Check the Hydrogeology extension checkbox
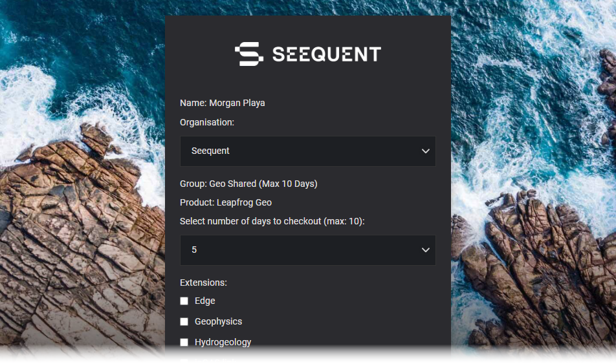 184,343
